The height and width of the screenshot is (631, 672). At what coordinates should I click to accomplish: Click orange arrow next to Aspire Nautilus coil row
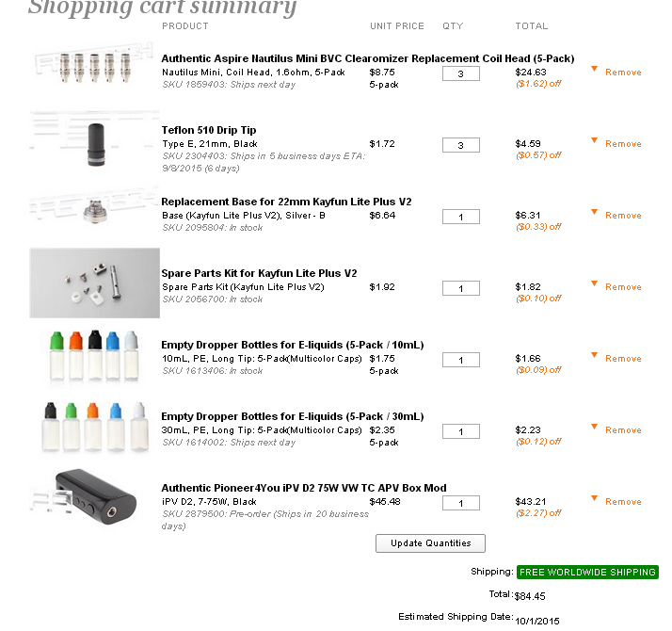point(594,69)
